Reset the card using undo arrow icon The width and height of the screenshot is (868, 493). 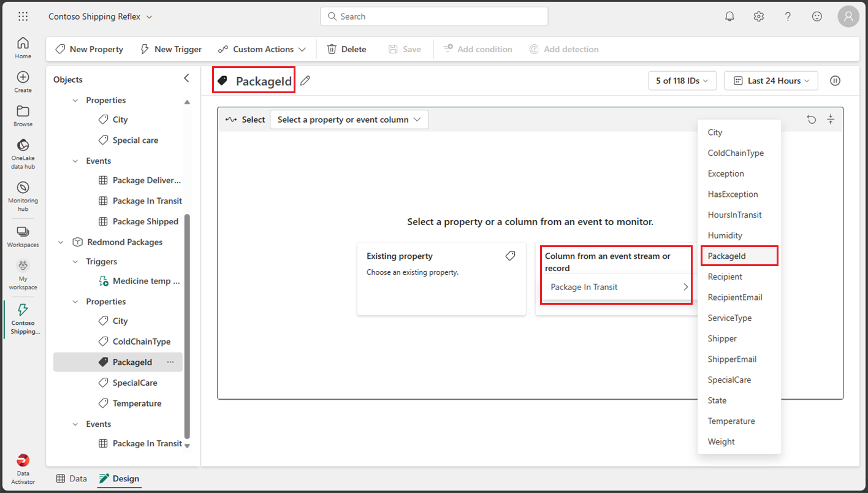point(812,120)
